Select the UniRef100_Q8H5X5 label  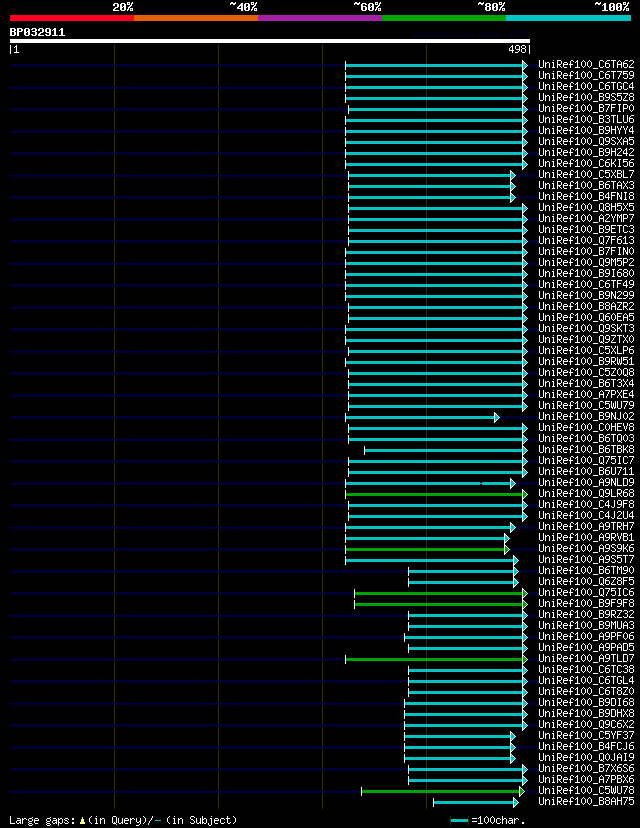pos(586,208)
